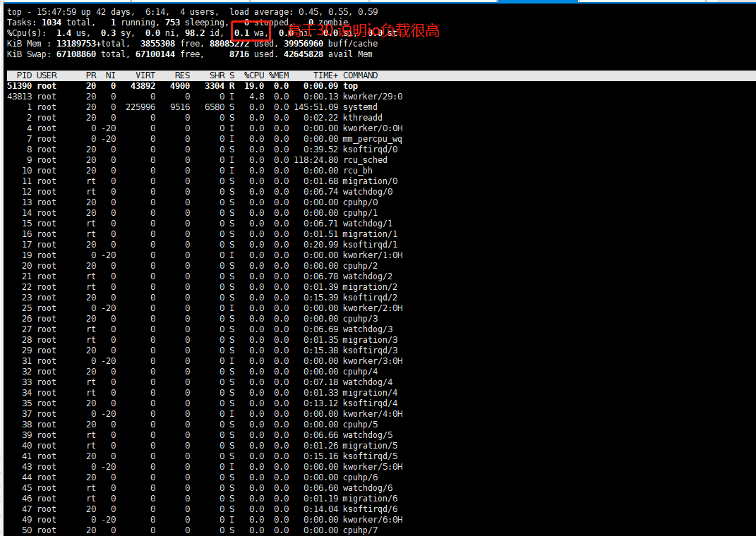Click the 118:24.80 time value
Screen dimensions: 756x536
click(316, 160)
